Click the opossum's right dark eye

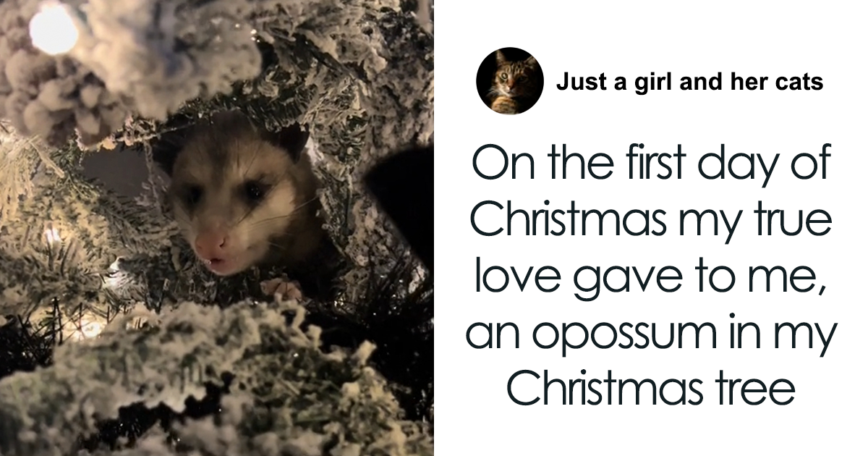click(x=255, y=191)
